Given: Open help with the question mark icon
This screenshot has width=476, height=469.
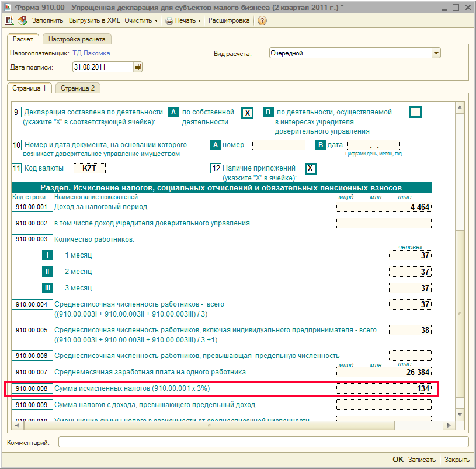Looking at the screenshot, I should [x=262, y=20].
